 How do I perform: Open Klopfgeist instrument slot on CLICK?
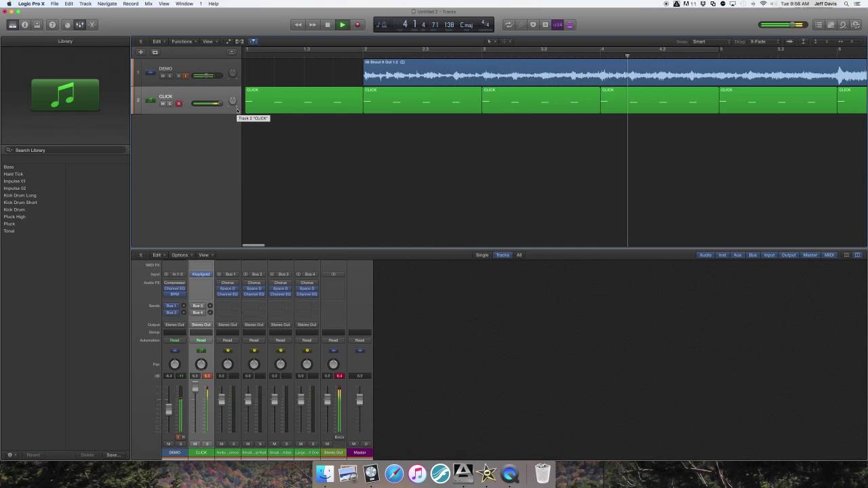201,274
